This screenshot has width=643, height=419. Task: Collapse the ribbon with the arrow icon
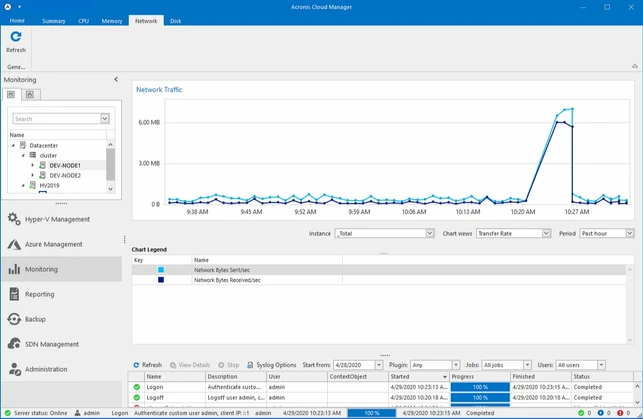pyautogui.click(x=635, y=66)
